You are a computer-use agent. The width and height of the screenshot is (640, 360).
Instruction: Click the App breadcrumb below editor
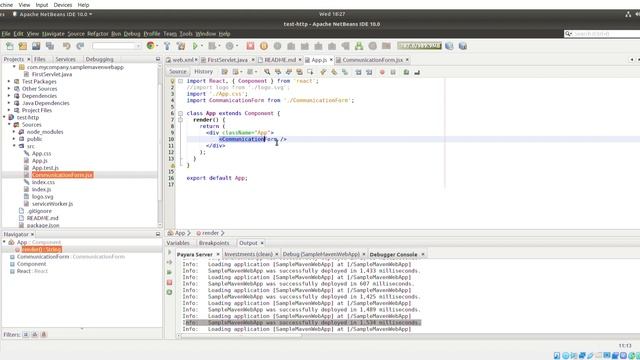(x=180, y=233)
